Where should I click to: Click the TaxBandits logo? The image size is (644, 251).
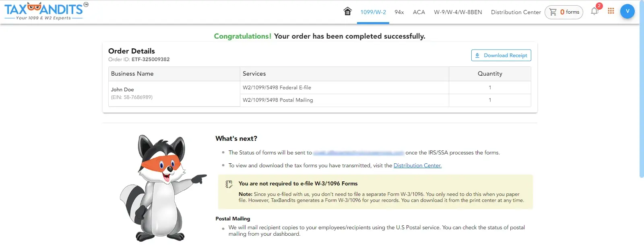click(x=46, y=11)
